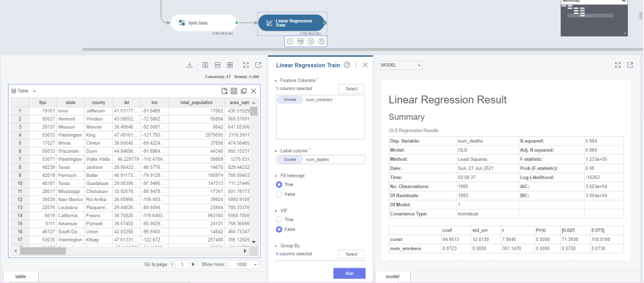
Task: Duplicate the Table view with copy icon
Action: [x=243, y=91]
